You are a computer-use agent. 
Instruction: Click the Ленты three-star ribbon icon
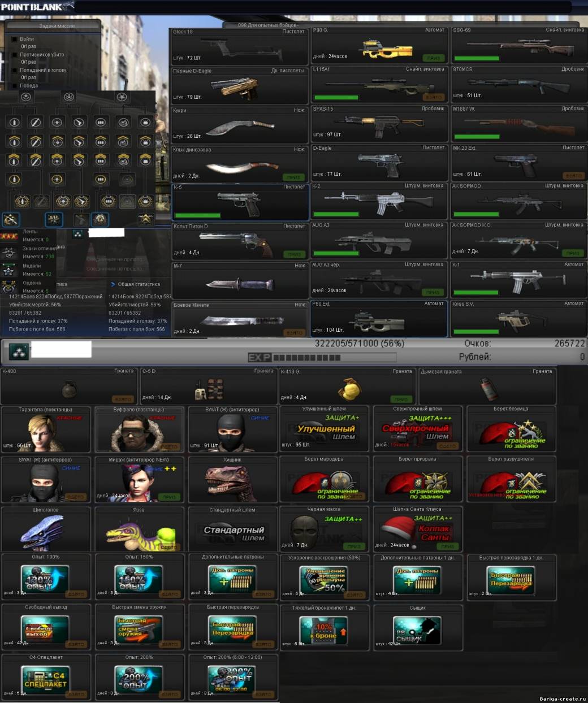point(9,236)
